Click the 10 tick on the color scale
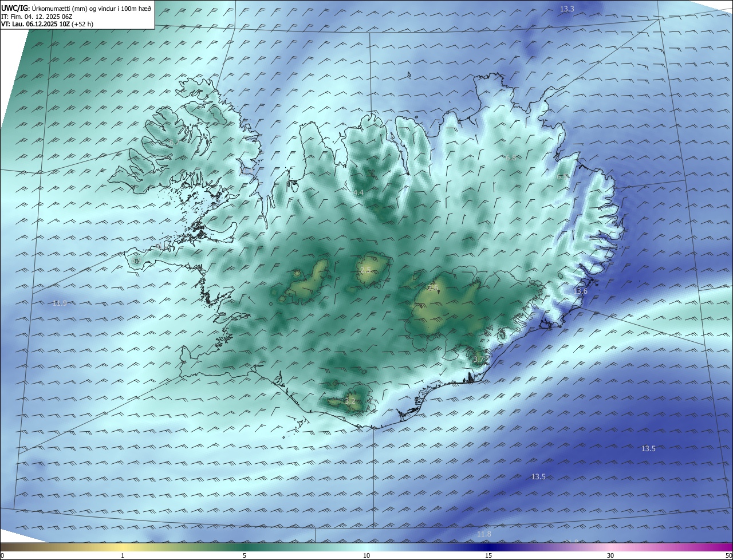The height and width of the screenshot is (560, 733). click(366, 555)
